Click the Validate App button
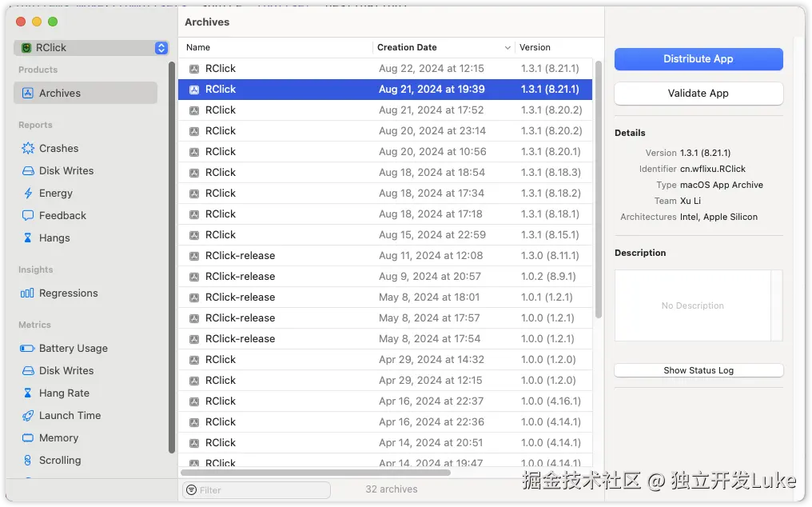The image size is (812, 507). [698, 94]
